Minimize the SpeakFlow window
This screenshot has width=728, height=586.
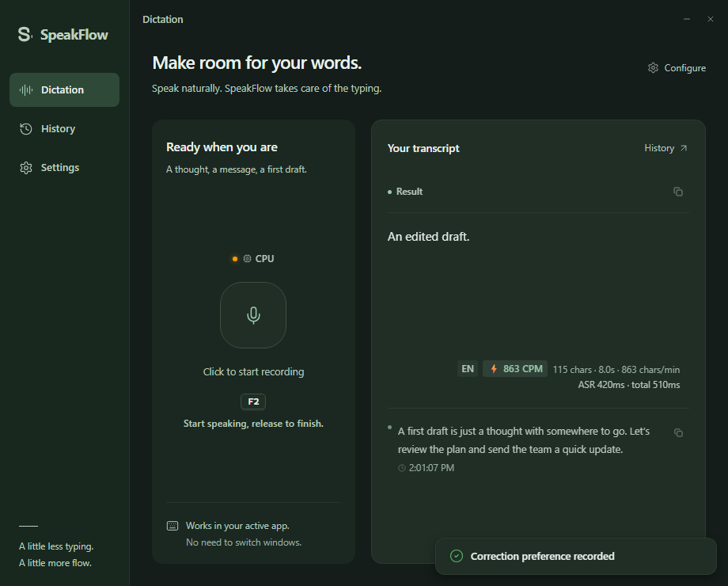[x=687, y=19]
